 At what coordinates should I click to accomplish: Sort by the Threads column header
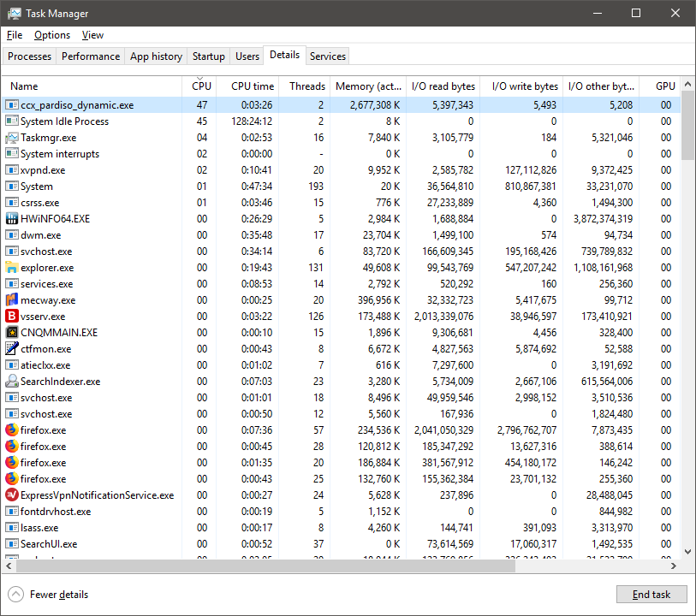(305, 86)
